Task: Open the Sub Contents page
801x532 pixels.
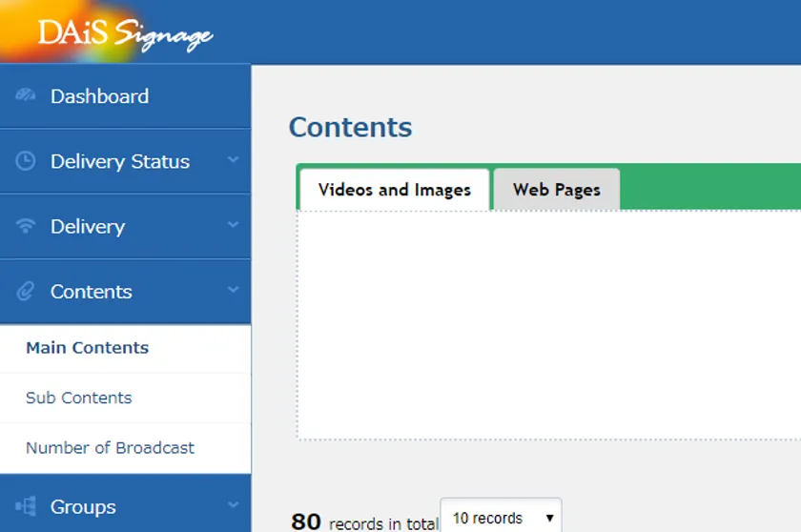Action: point(79,398)
